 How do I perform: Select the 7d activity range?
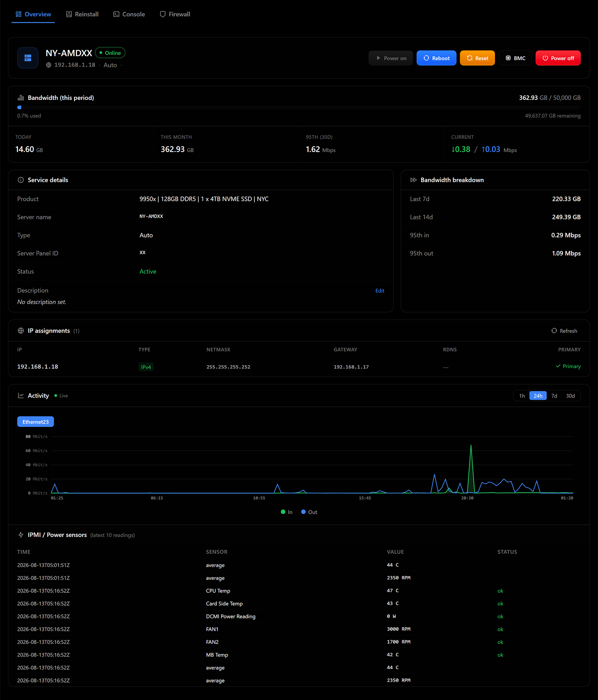tap(554, 396)
